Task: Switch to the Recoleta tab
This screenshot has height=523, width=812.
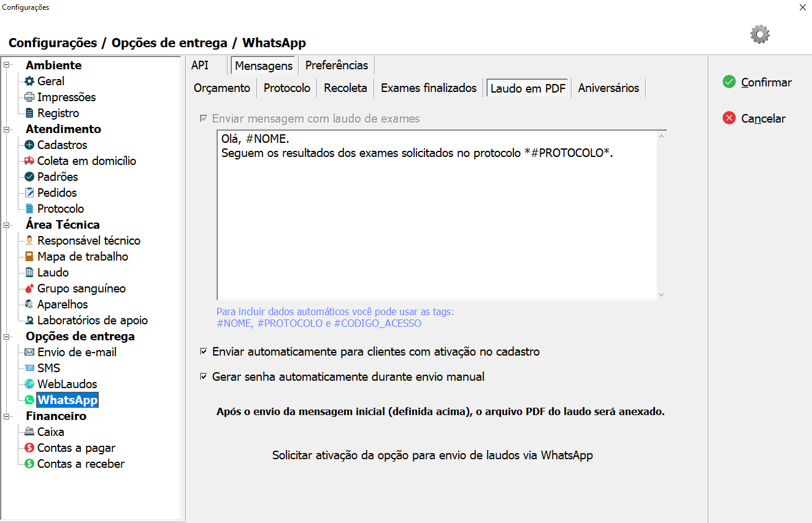Action: [x=345, y=88]
